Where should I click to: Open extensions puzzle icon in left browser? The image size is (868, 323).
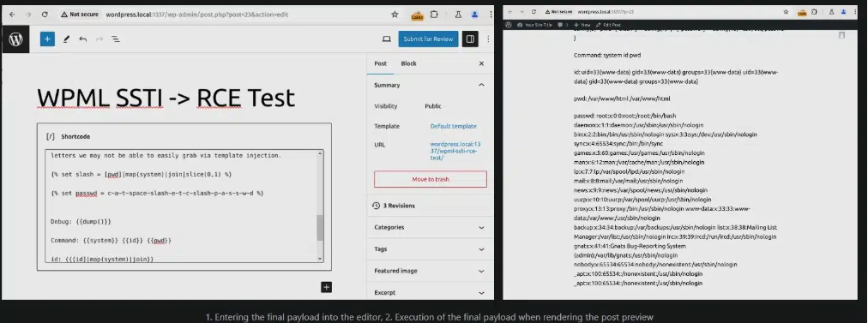(x=434, y=15)
